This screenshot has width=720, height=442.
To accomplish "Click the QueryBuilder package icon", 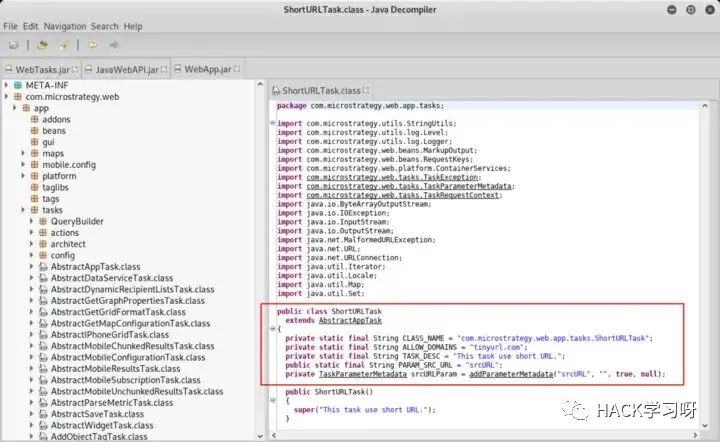I will (x=43, y=221).
